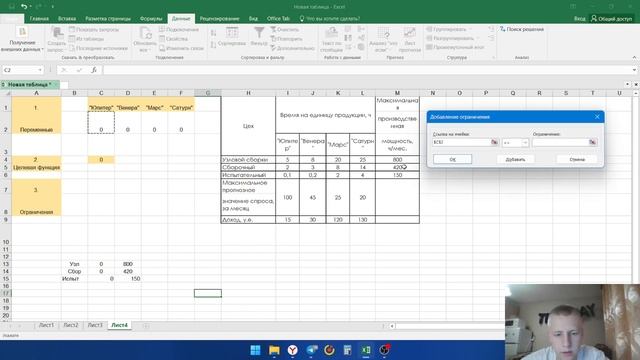640x360 pixels.
Task: Click the Общий доступ button
Action: tap(611, 18)
